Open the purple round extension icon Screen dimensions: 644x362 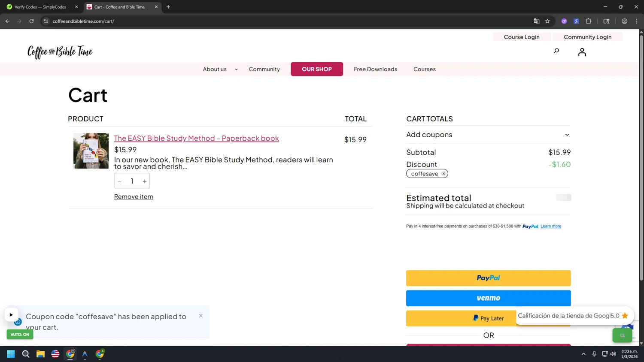tap(564, 21)
